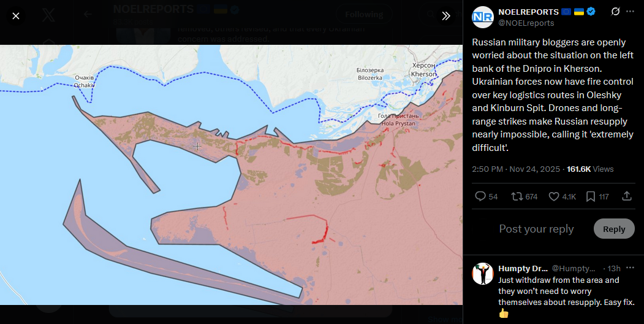Viewport: 644px width, 324px height.
Task: Click the dimmed X logo icon
Action: (48, 15)
